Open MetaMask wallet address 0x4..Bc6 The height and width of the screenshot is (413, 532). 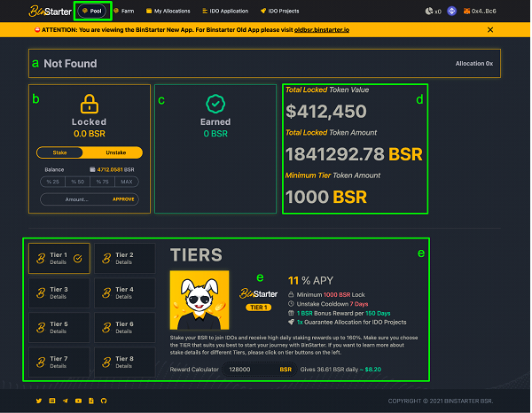[x=480, y=12]
